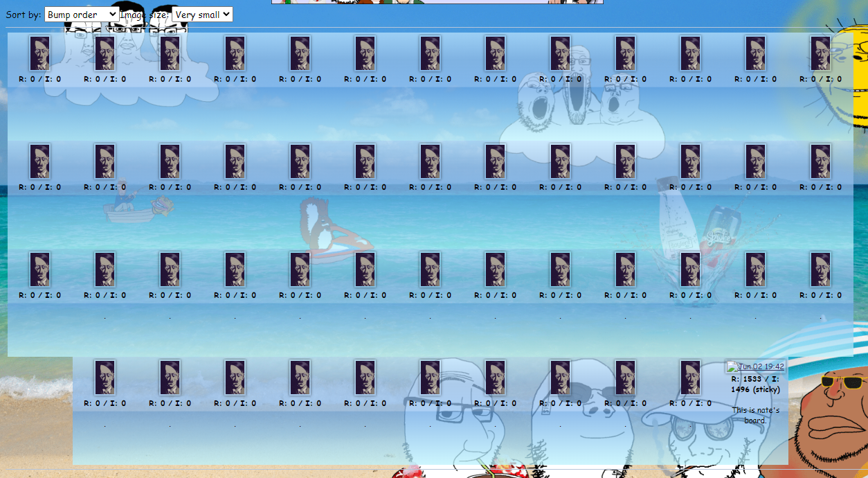The width and height of the screenshot is (868, 478).
Task: Open the sticky thread dated Jun 02 19:42
Action: pyautogui.click(x=755, y=366)
